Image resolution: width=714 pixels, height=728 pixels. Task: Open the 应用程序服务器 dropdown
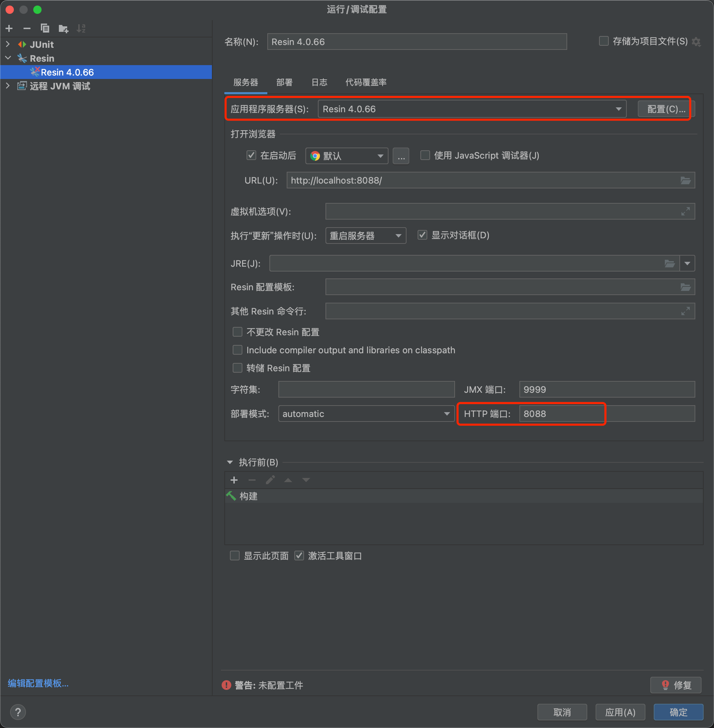(x=472, y=109)
